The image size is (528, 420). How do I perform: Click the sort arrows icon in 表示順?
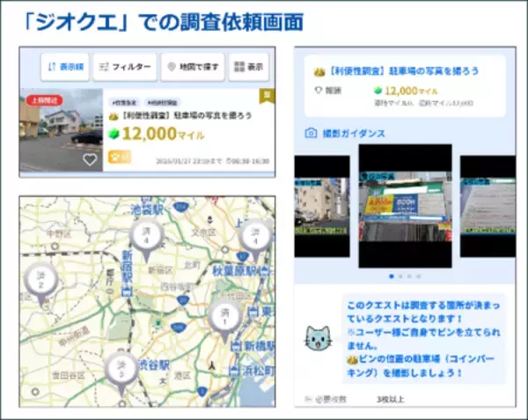[52, 67]
